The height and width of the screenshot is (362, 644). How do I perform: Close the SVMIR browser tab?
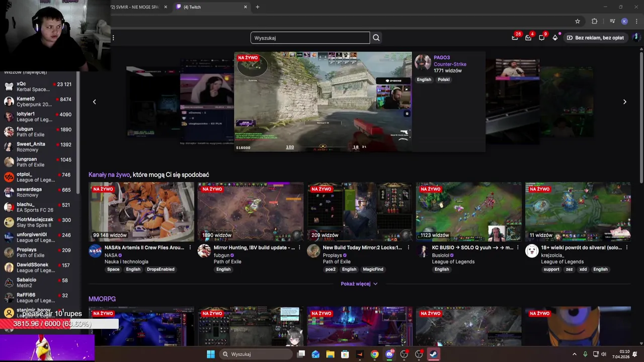pyautogui.click(x=166, y=7)
